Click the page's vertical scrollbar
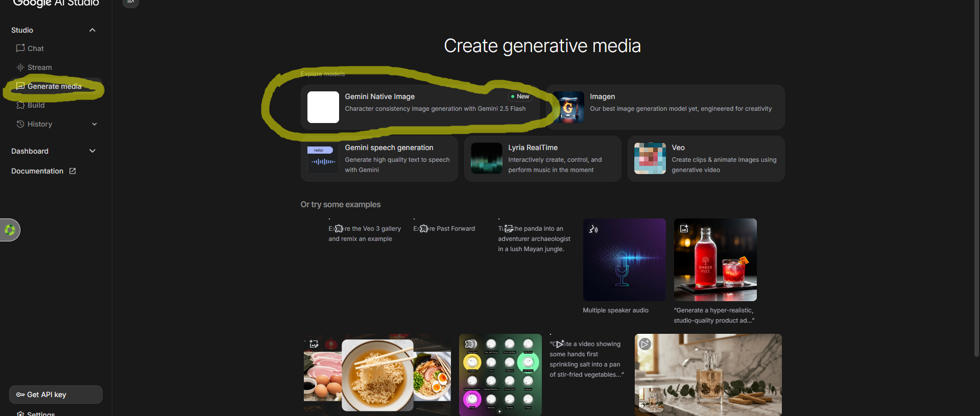The height and width of the screenshot is (416, 980). click(x=976, y=179)
